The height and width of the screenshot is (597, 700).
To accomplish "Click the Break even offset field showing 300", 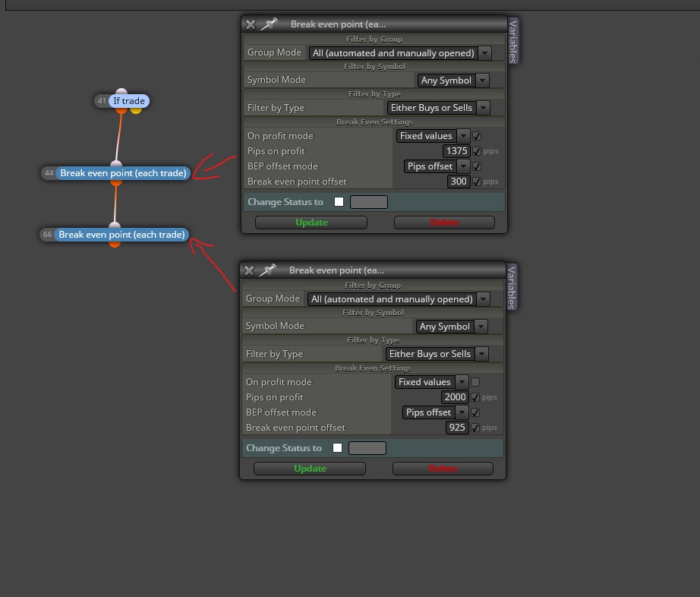I will pos(458,182).
